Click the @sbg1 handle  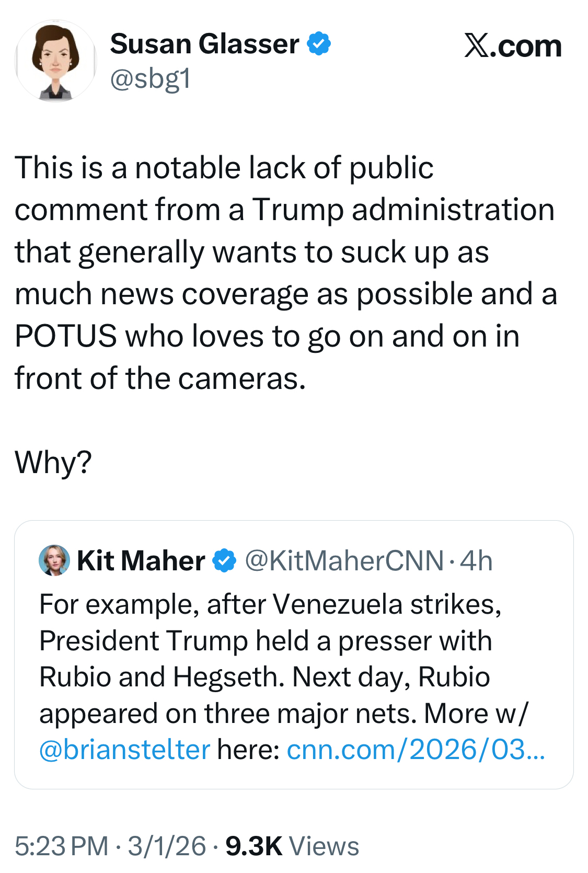[151, 79]
